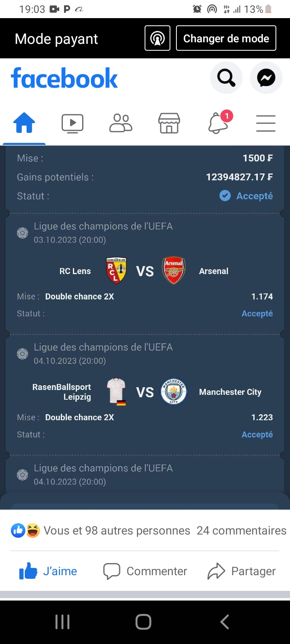Open Android recent apps button
The width and height of the screenshot is (290, 644).
pos(62,622)
